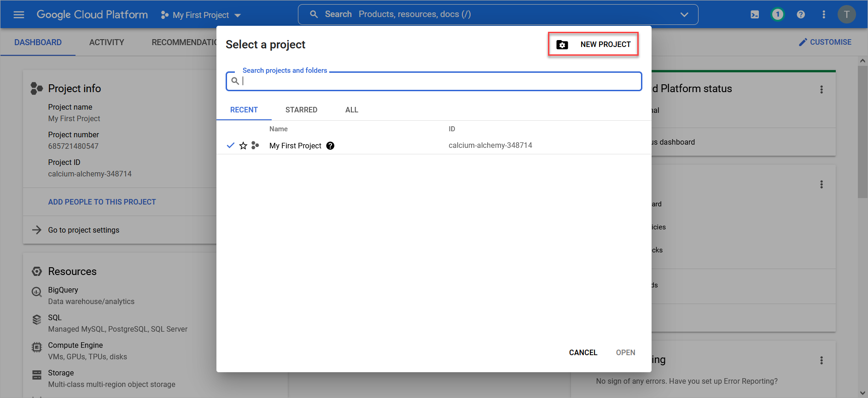Click the NEW PROJECT button
This screenshot has width=868, height=398.
point(593,44)
